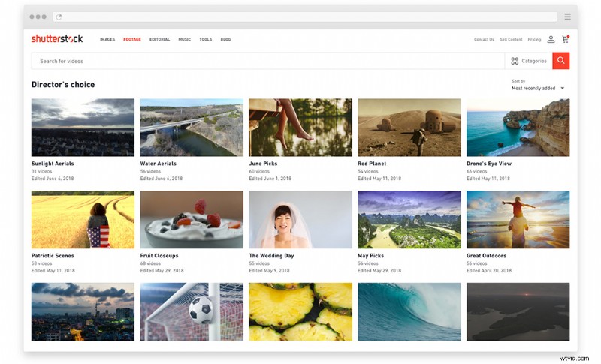
Task: Open the soccer ball in net thumbnail
Action: [x=192, y=312]
